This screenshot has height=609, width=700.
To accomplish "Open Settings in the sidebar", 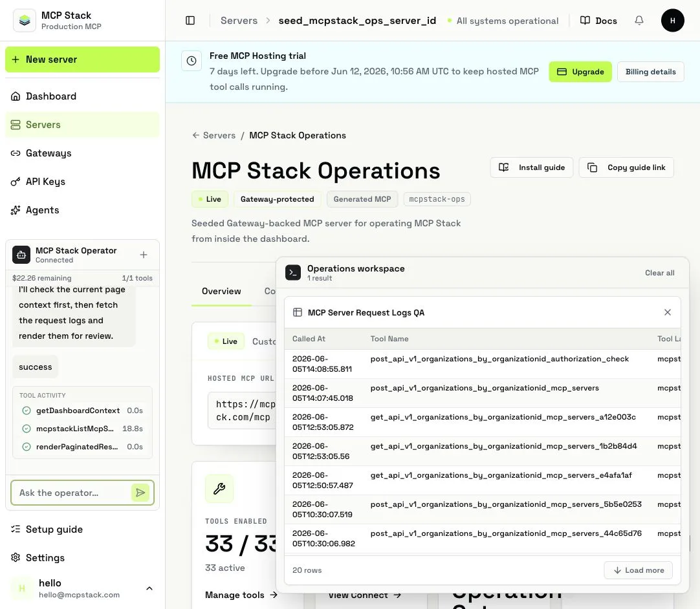I will (x=82, y=558).
